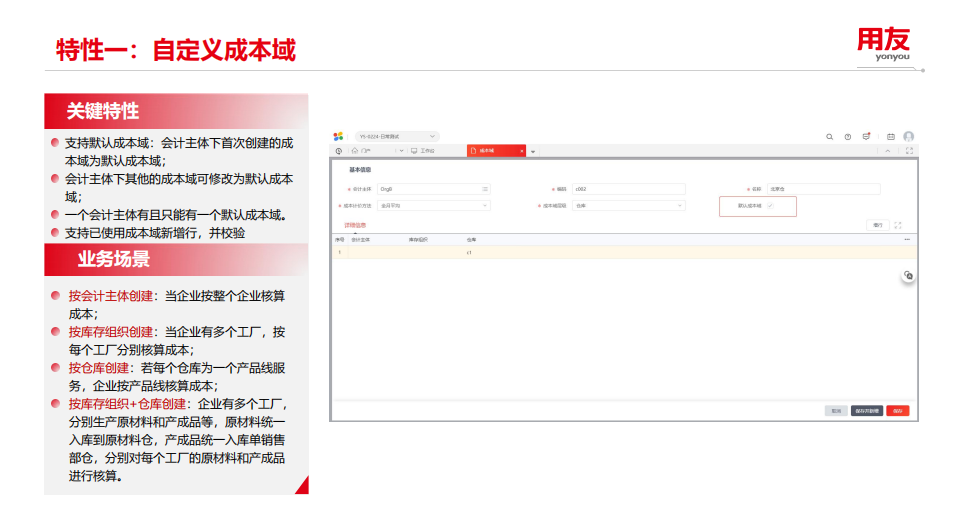Viewport: 953px width, 517px height.
Task: Click the user avatar icon
Action: [908, 136]
